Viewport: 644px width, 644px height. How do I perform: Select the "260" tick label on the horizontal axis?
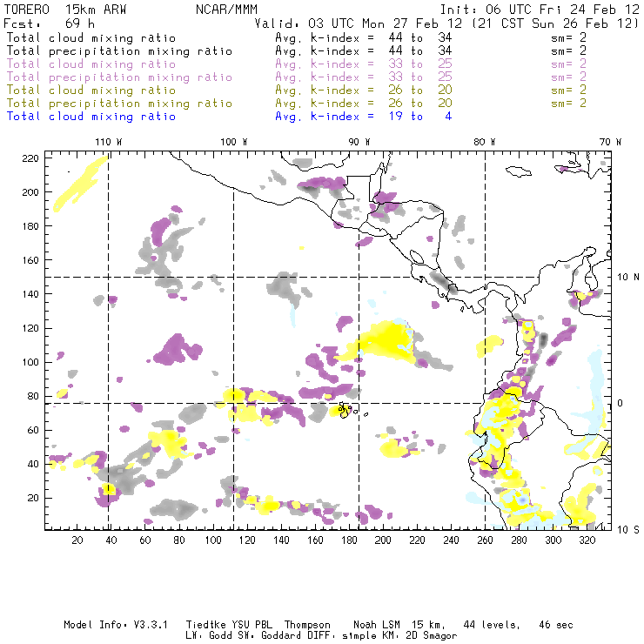click(x=485, y=540)
